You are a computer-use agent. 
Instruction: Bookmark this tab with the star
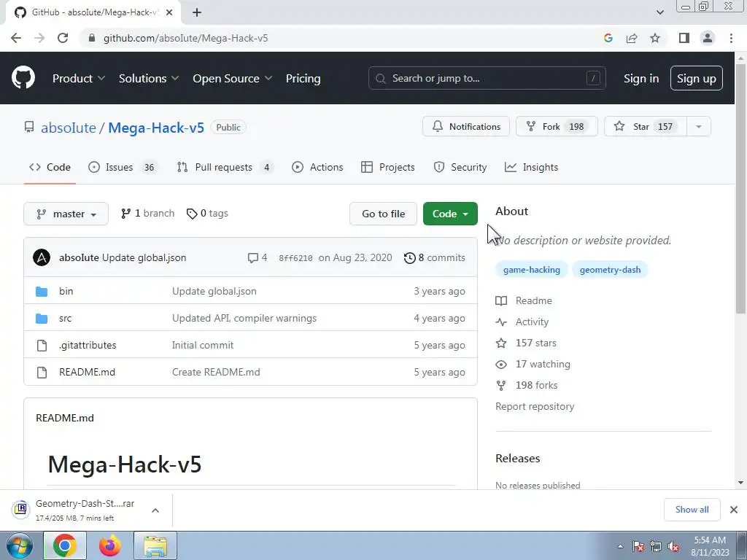[x=655, y=38]
